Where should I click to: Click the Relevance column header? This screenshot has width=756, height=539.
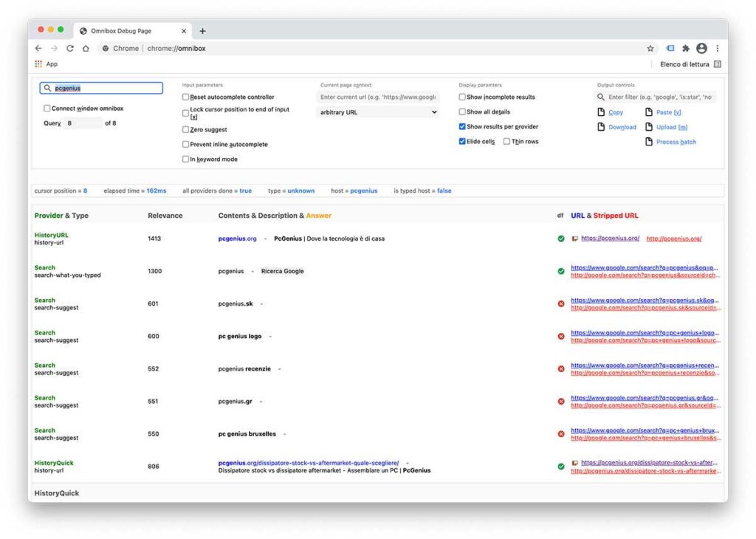point(165,216)
